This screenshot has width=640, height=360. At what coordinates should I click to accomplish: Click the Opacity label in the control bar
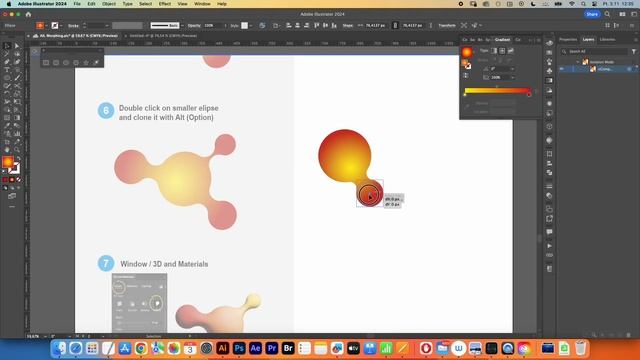tap(194, 25)
